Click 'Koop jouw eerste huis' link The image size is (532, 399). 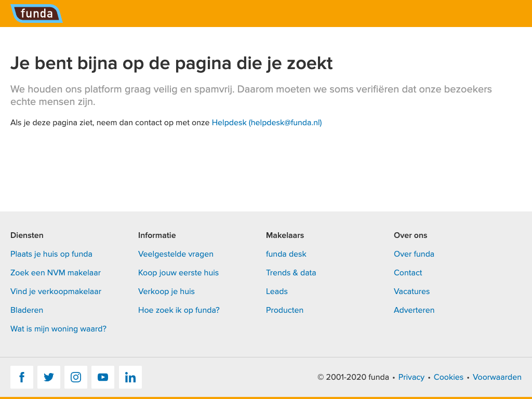point(178,273)
